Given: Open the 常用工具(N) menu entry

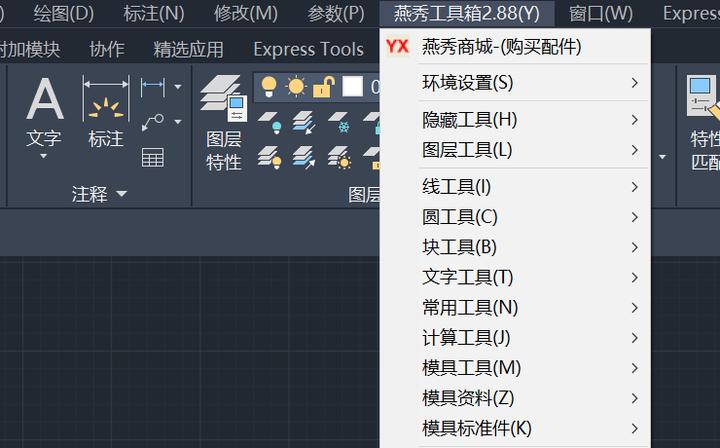Looking at the screenshot, I should coord(515,308).
